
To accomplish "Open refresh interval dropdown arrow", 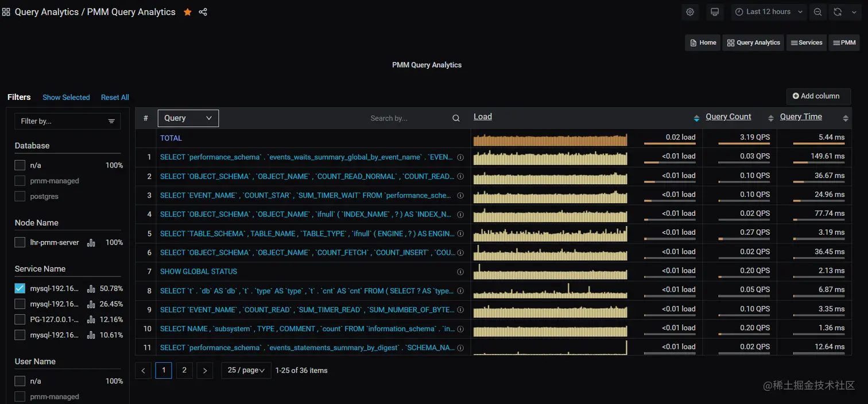I will [854, 12].
